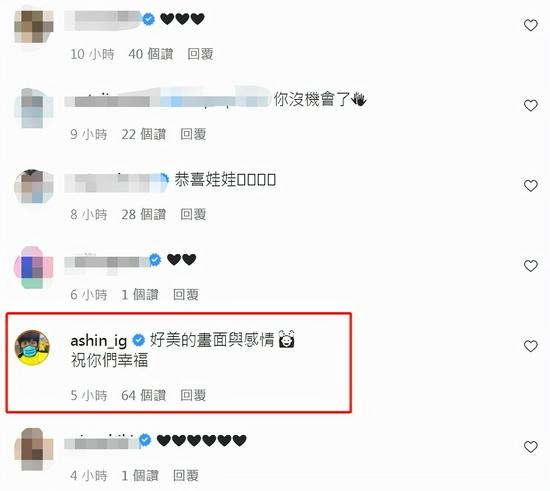Image resolution: width=550 pixels, height=491 pixels.
Task: Like the 你沒機會了 comment
Action: point(530,106)
